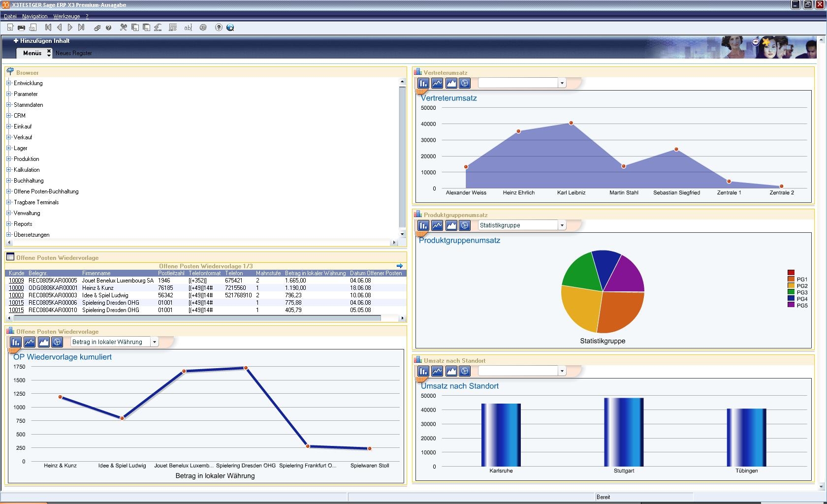The width and height of the screenshot is (827, 504).
Task: Expand the Verkauf tree node
Action: [9, 137]
